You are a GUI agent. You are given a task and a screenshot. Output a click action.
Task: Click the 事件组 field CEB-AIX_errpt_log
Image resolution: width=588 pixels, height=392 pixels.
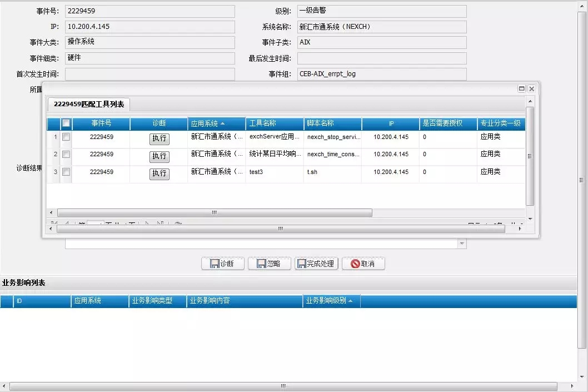(x=381, y=74)
